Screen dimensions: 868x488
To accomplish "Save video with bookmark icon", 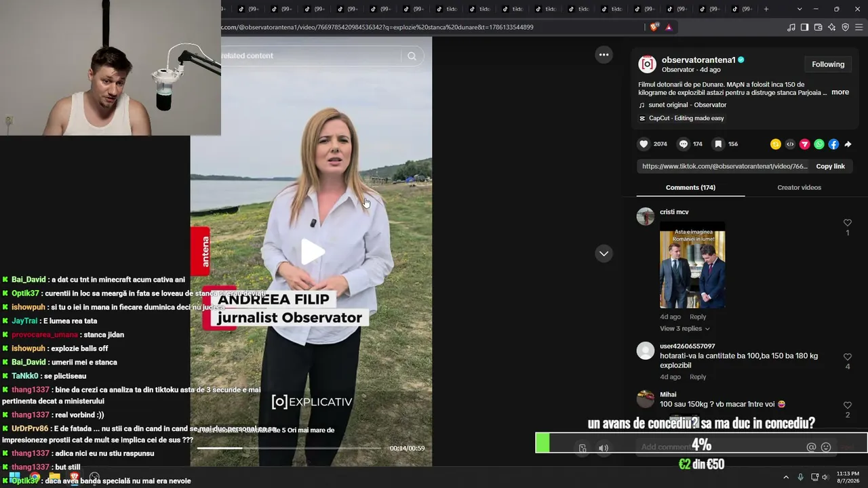I will [718, 144].
